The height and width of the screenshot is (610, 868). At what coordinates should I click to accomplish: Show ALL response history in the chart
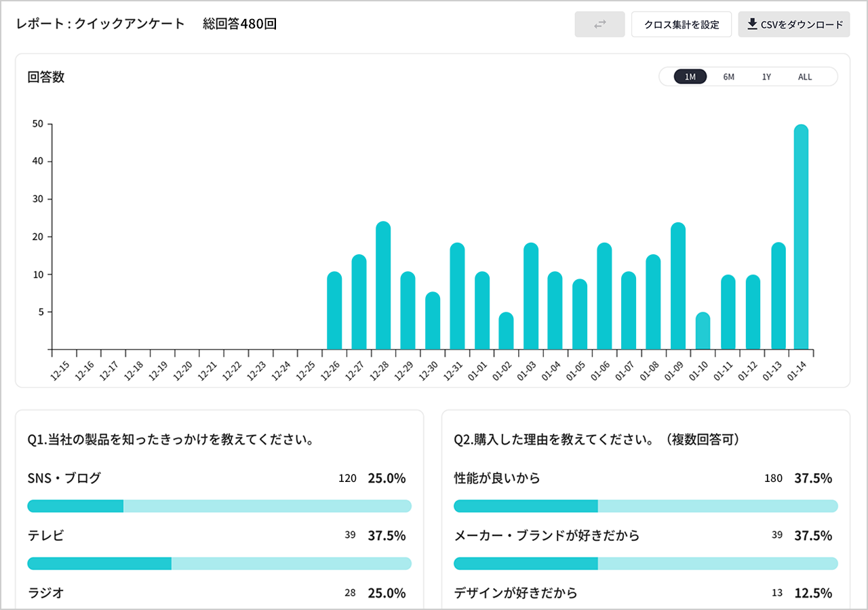pyautogui.click(x=804, y=77)
